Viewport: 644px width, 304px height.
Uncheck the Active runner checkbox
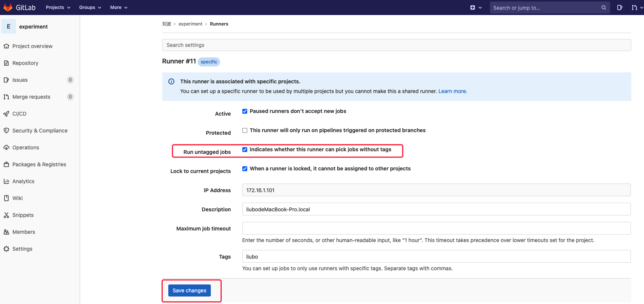245,111
